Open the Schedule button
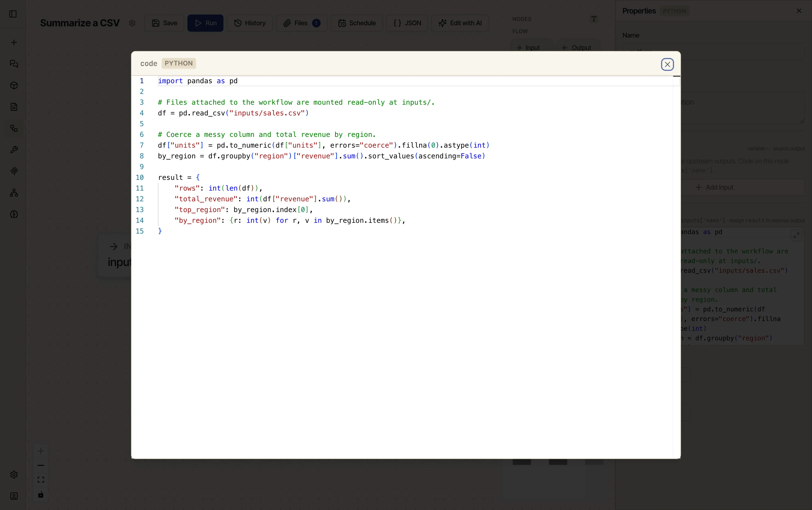812x510 pixels. [356, 23]
